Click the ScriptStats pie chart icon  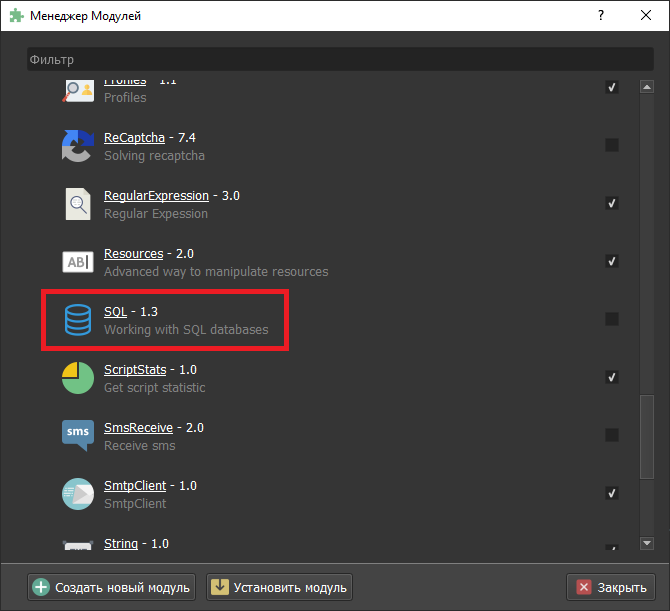coord(77,378)
